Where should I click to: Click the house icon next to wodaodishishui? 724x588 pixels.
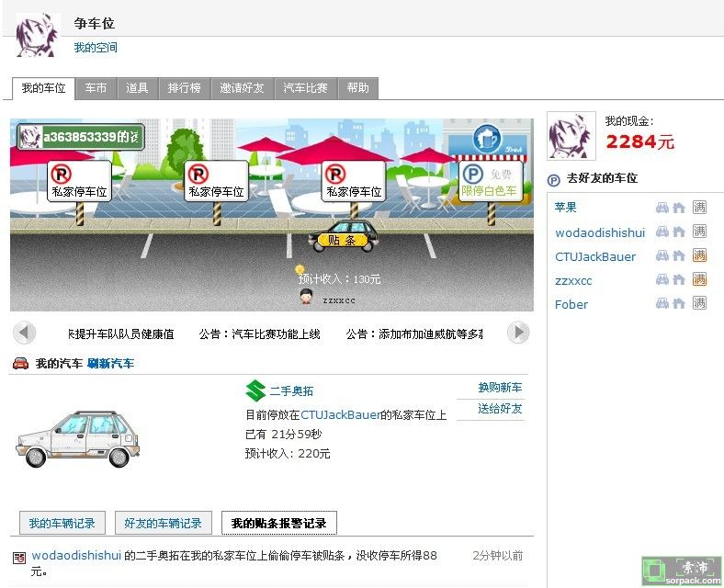tap(679, 232)
